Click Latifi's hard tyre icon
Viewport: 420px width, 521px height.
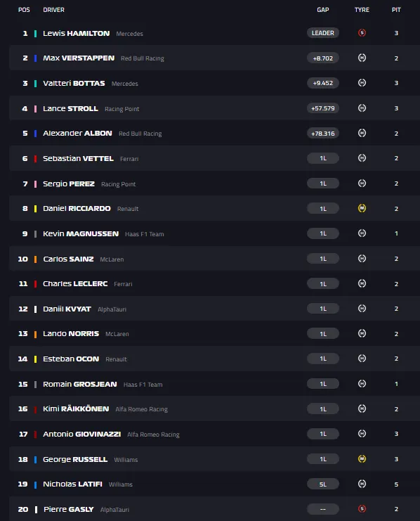tap(362, 484)
